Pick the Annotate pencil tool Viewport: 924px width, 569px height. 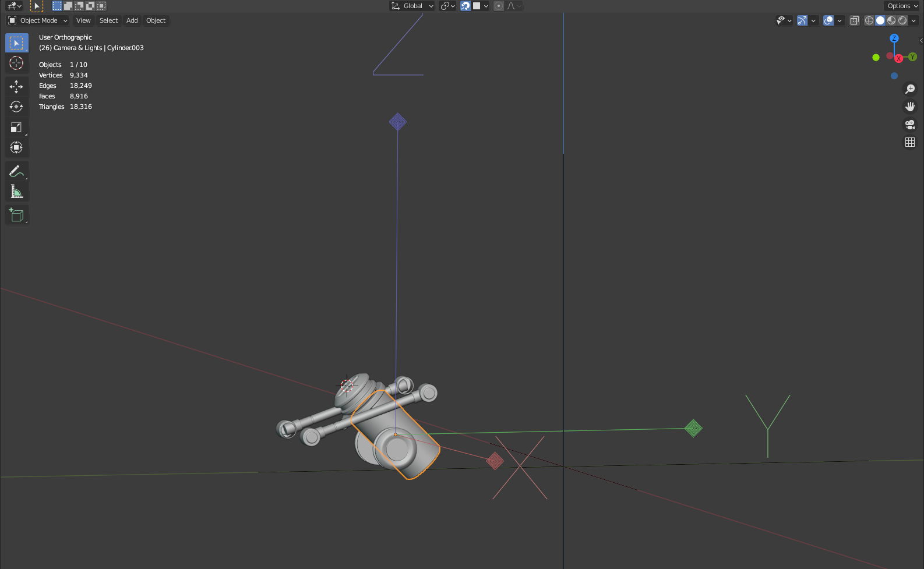click(16, 171)
